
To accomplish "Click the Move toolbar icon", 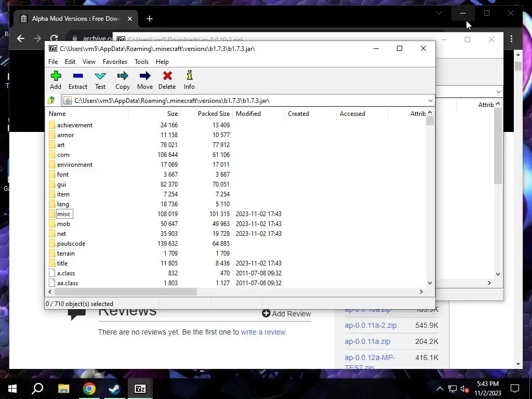I will [145, 76].
